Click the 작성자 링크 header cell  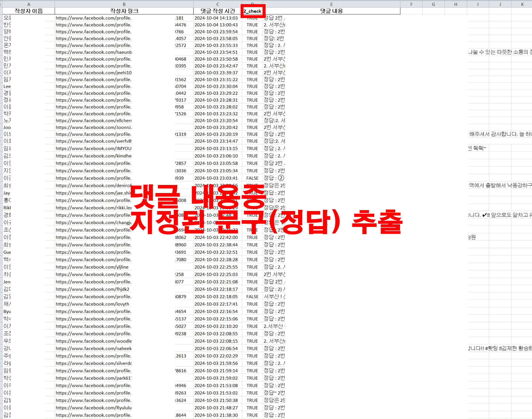(124, 11)
